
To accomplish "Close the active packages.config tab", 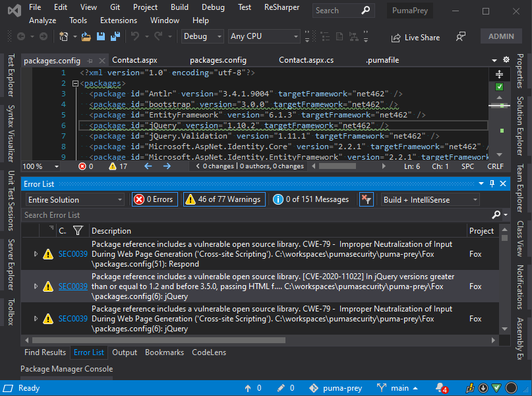I will 102,61.
